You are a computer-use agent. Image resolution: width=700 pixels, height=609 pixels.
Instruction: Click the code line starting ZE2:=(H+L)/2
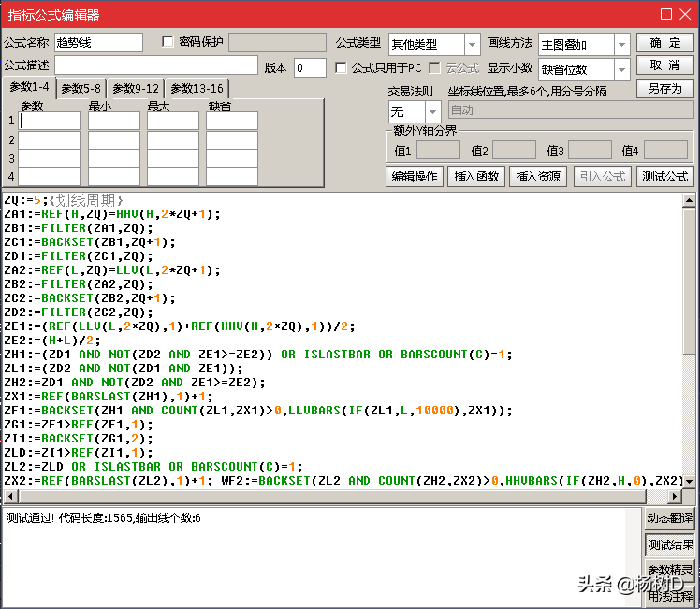[52, 341]
